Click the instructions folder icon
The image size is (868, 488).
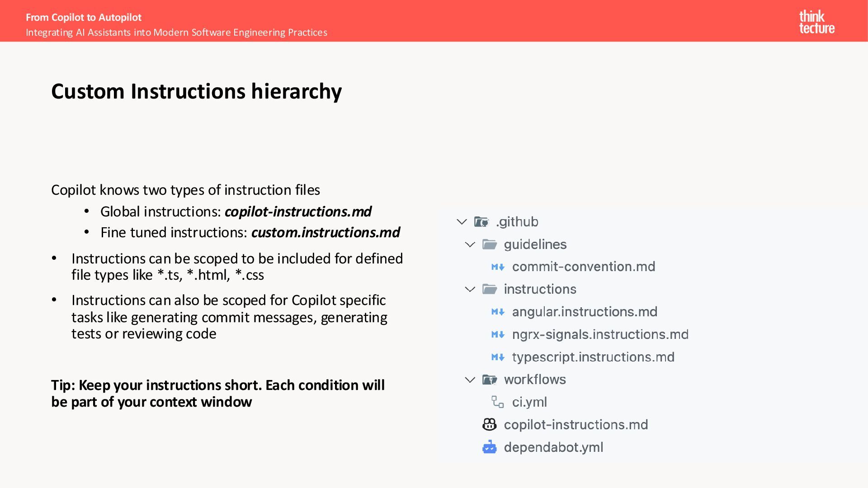[x=489, y=289]
